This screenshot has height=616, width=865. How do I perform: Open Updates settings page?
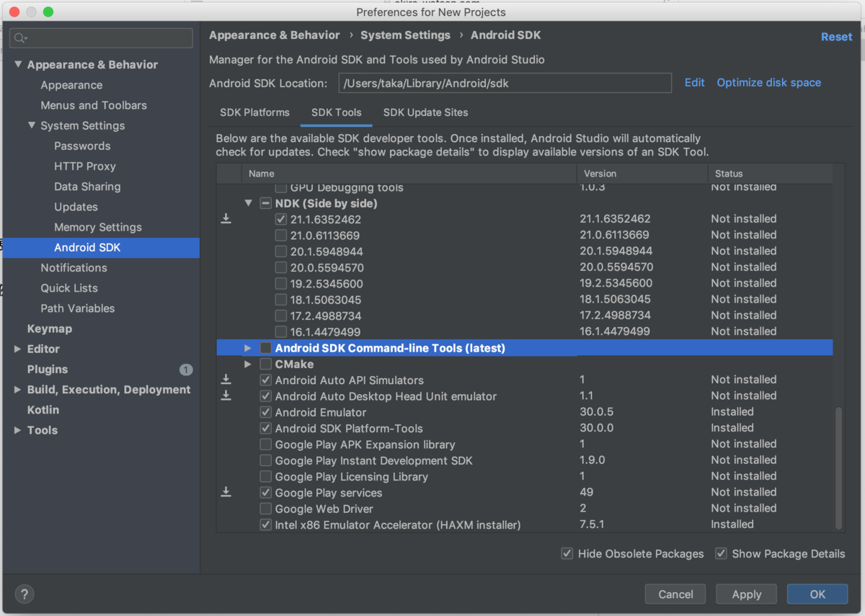click(x=76, y=207)
